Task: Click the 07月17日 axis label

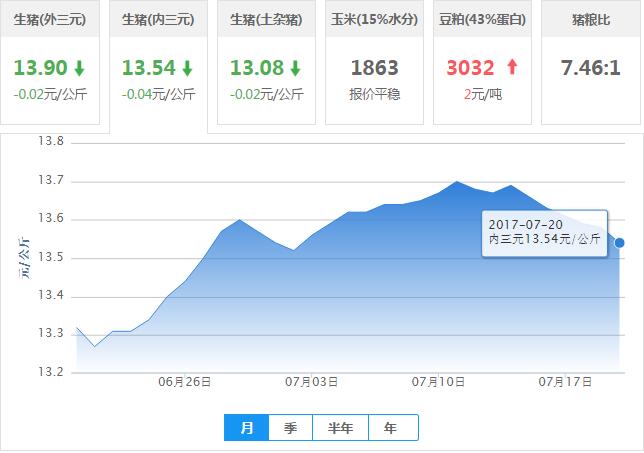Action: [565, 382]
